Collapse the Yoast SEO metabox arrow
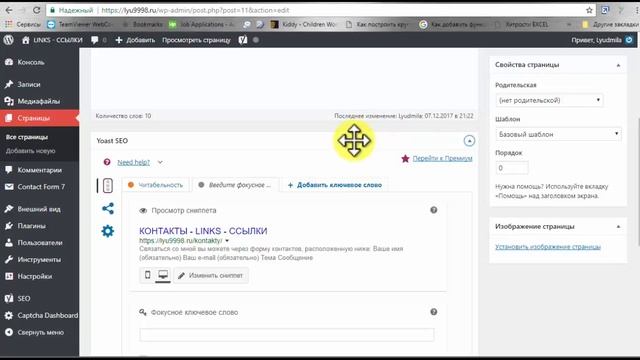This screenshot has width=640, height=360. (469, 141)
